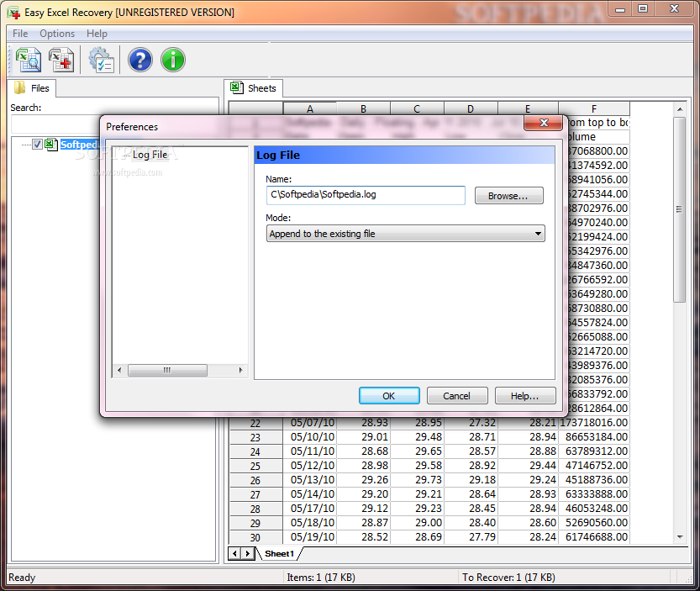Click cell value 28.45 in row 28
700x591 pixels.
click(471, 509)
